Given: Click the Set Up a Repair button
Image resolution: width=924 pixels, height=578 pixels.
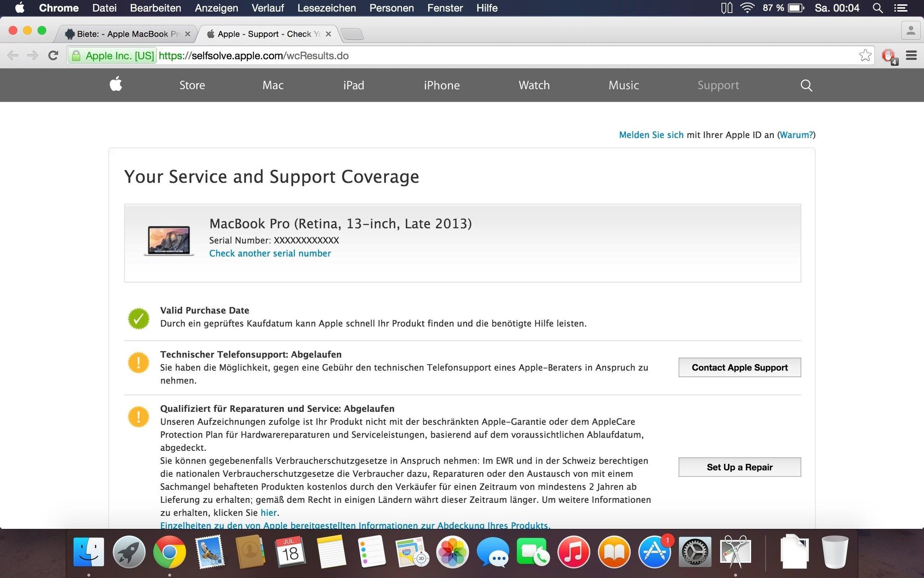Looking at the screenshot, I should 740,467.
